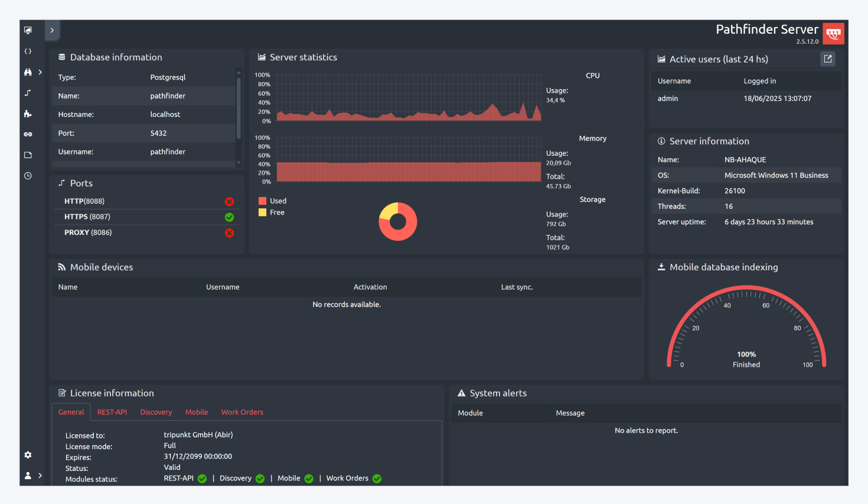Click the Server information info icon
Image resolution: width=868 pixels, height=504 pixels.
pyautogui.click(x=661, y=141)
